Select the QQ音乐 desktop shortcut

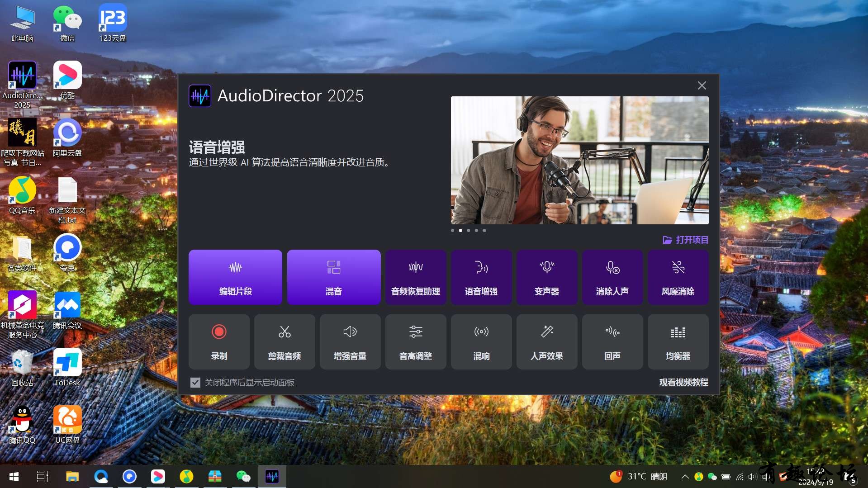click(x=22, y=195)
